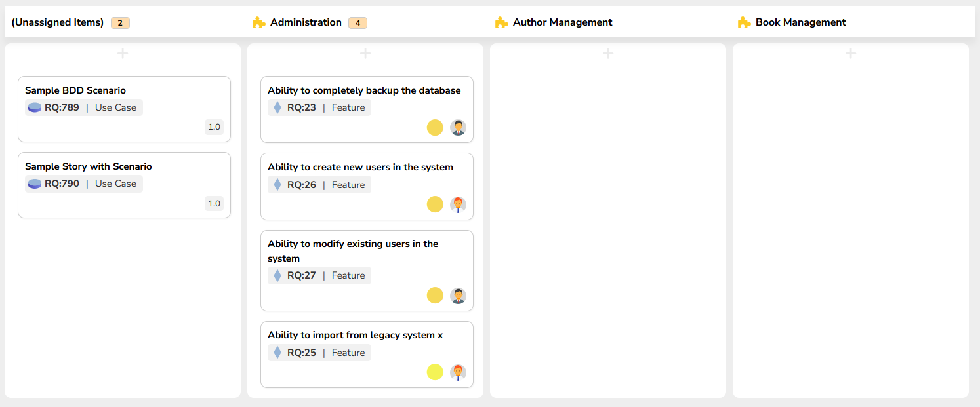
Task: Add a new item under Book Management
Action: point(851,54)
